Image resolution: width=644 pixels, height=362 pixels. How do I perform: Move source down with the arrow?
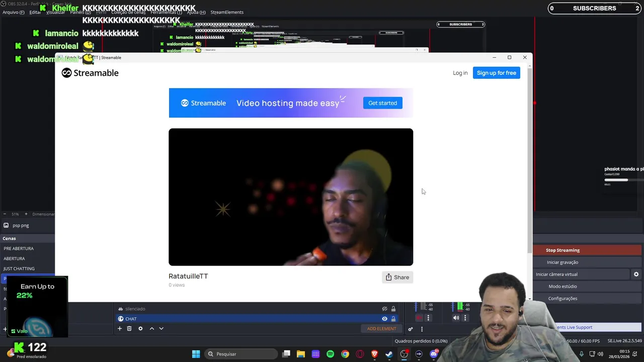pyautogui.click(x=161, y=328)
